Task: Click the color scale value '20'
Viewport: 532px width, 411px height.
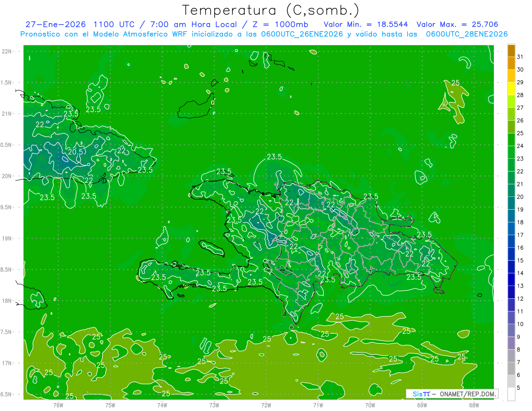Action: pos(520,197)
